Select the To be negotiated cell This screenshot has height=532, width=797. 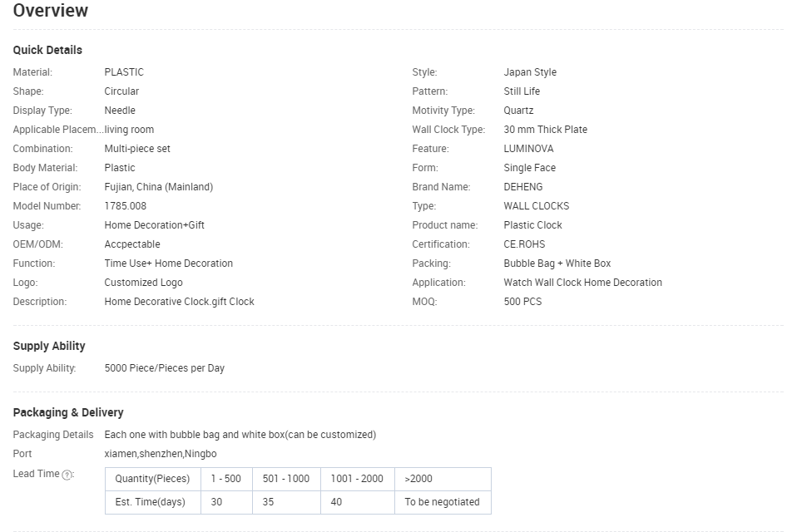442,502
